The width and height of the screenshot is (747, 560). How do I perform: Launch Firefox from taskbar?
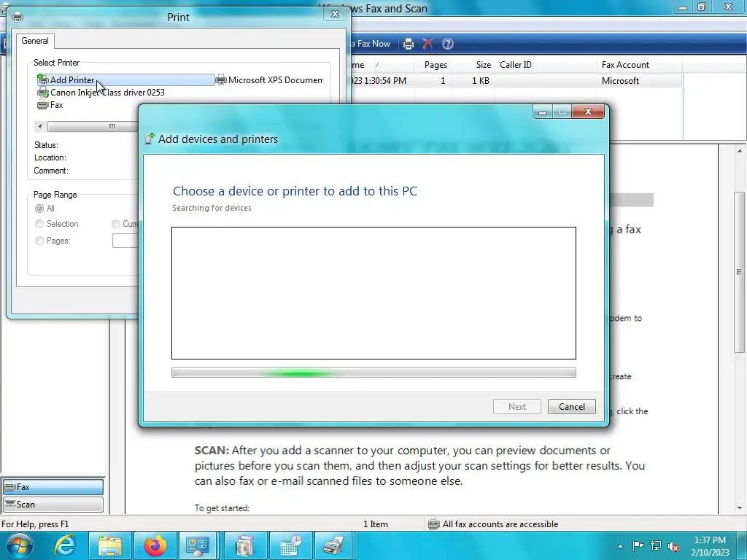(155, 545)
